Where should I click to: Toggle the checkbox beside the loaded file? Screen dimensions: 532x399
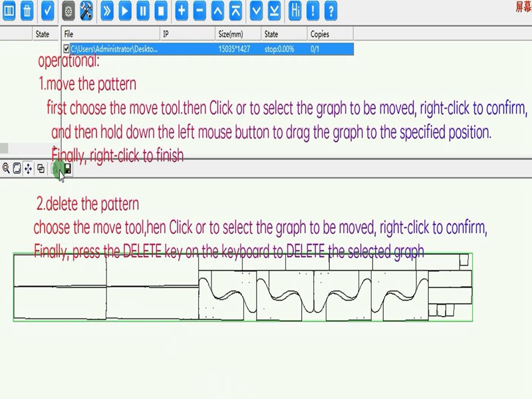point(65,47)
